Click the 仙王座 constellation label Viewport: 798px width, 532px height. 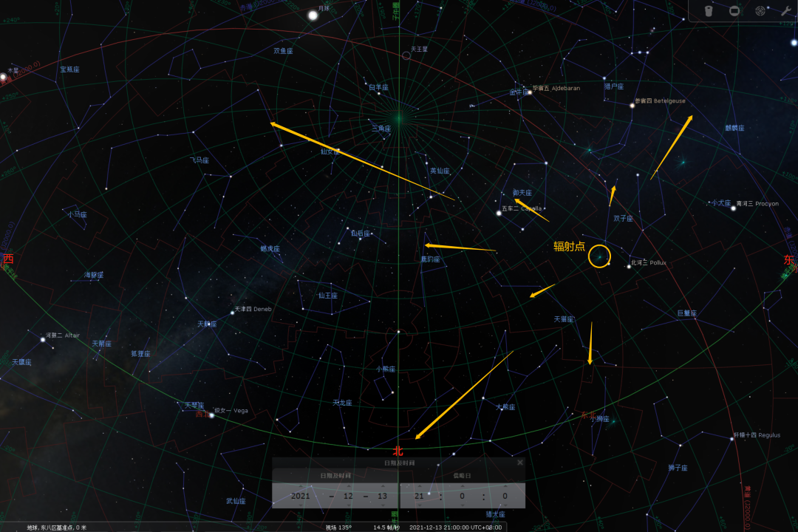(328, 296)
